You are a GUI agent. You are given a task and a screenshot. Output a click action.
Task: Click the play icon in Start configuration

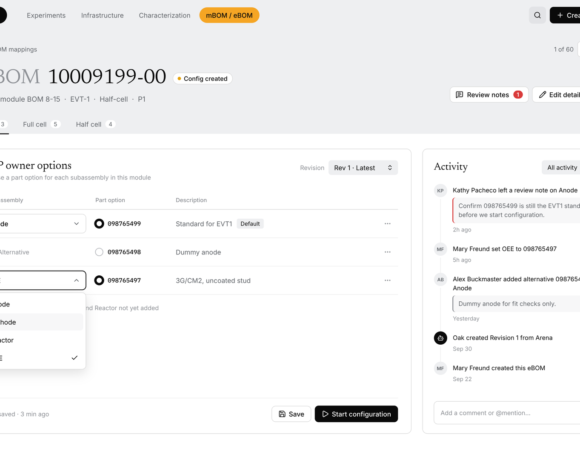click(325, 414)
